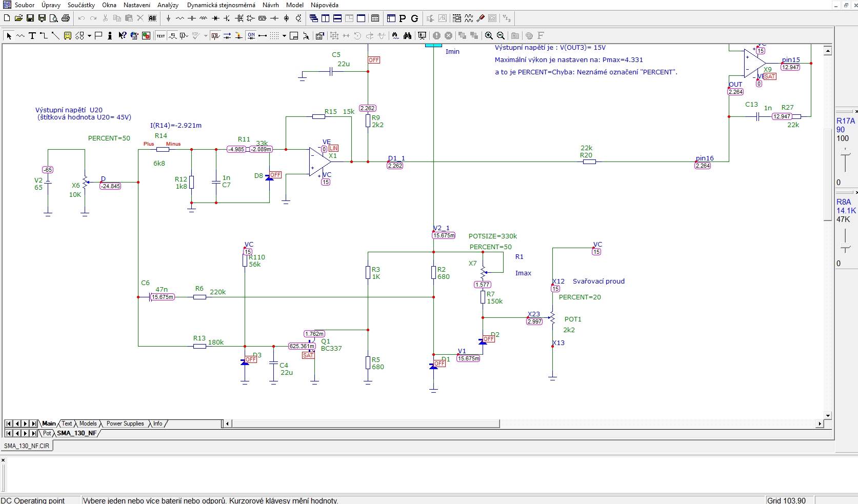This screenshot has width=858, height=504.
Task: Open the Analýzy menu
Action: (x=168, y=5)
